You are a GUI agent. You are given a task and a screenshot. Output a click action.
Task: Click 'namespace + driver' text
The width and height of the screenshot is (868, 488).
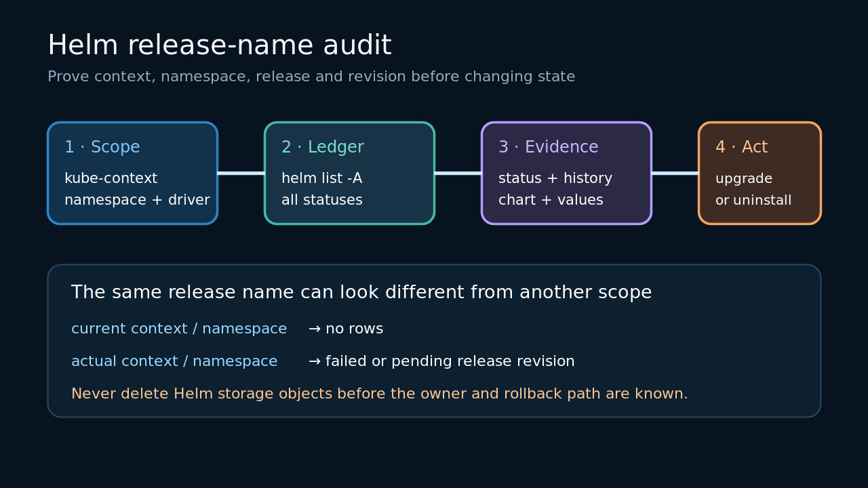[137, 200]
